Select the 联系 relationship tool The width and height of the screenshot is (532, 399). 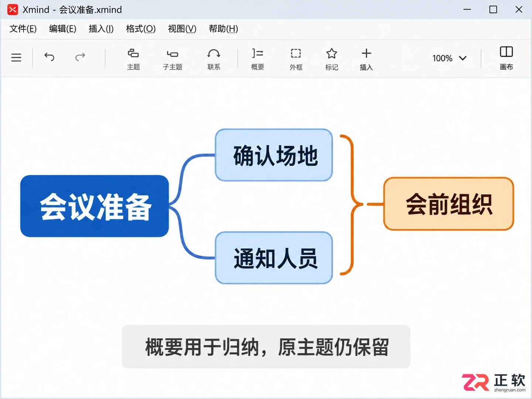point(214,59)
